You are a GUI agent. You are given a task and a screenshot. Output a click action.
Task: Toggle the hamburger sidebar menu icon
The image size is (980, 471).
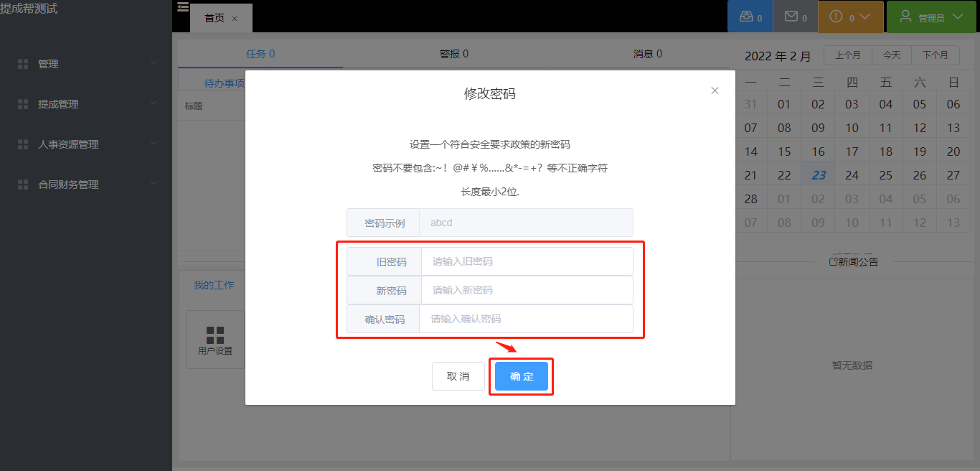click(183, 8)
